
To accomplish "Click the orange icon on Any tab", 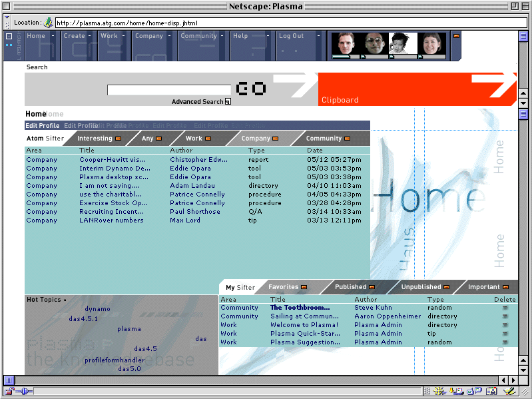I will (158, 139).
